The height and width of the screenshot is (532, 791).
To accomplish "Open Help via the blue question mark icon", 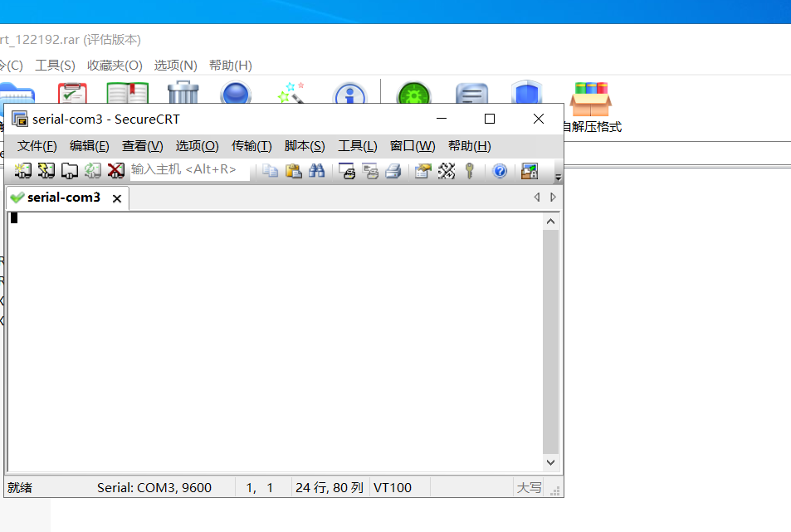I will pyautogui.click(x=500, y=171).
